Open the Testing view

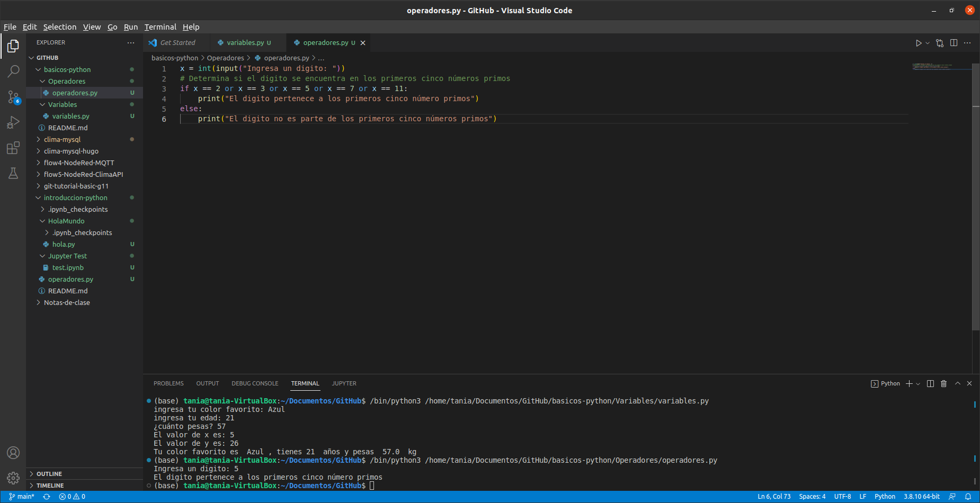pyautogui.click(x=13, y=173)
